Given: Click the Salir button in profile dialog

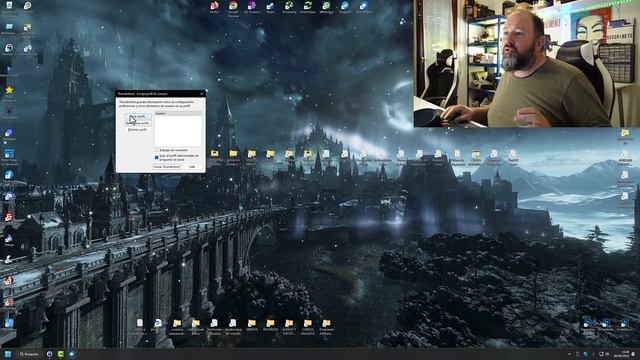Looking at the screenshot, I should (192, 167).
